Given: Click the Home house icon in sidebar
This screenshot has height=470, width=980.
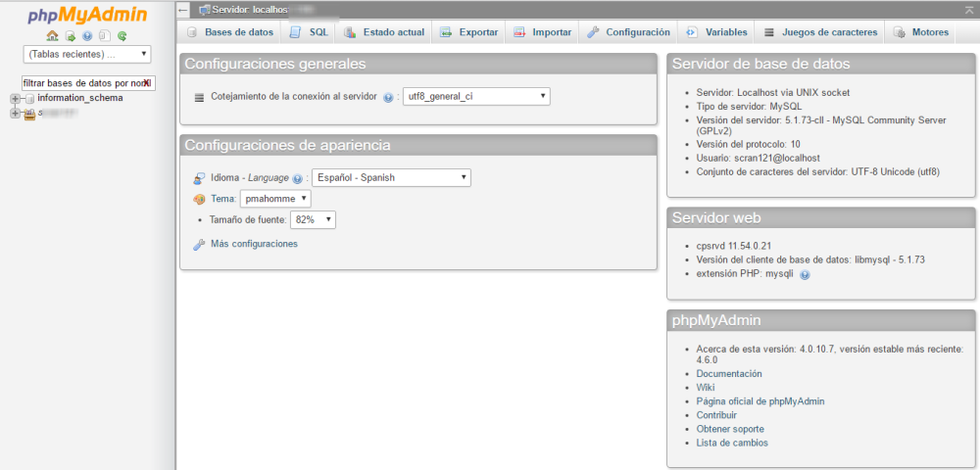Looking at the screenshot, I should coord(53,36).
